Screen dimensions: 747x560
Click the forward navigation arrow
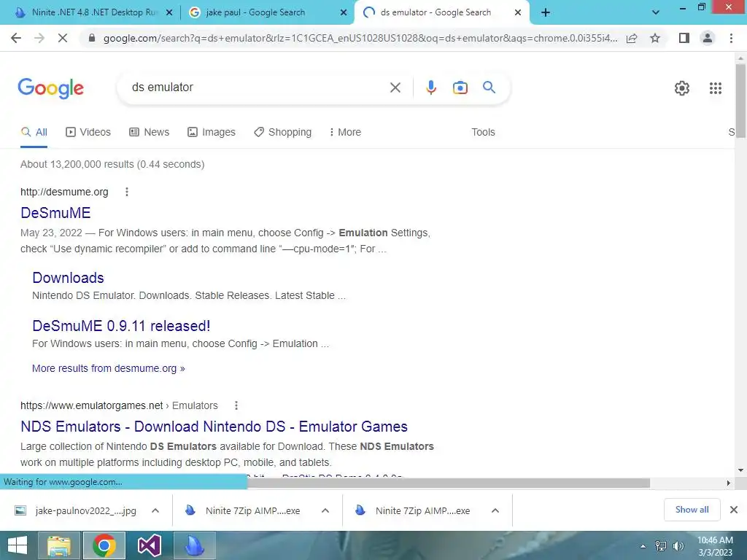pos(39,38)
